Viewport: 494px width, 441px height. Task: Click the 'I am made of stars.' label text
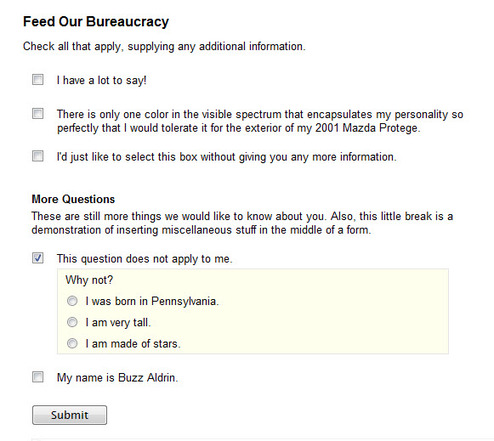click(x=133, y=344)
